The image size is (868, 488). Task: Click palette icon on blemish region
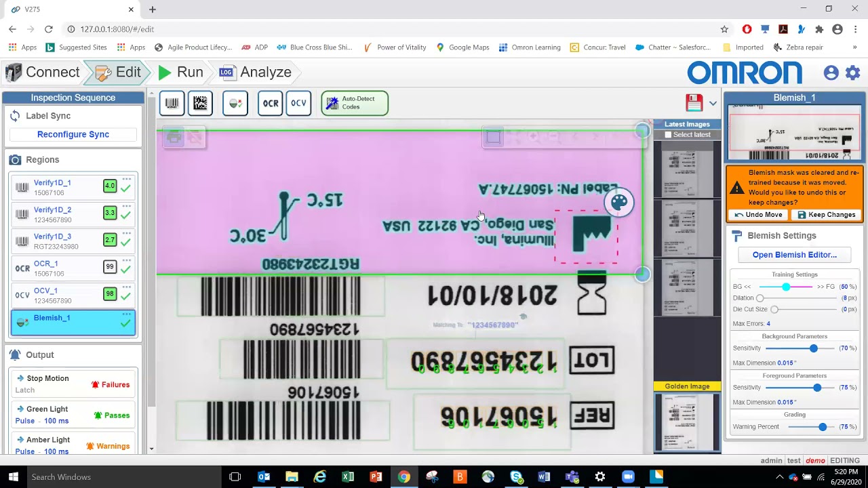click(x=619, y=202)
